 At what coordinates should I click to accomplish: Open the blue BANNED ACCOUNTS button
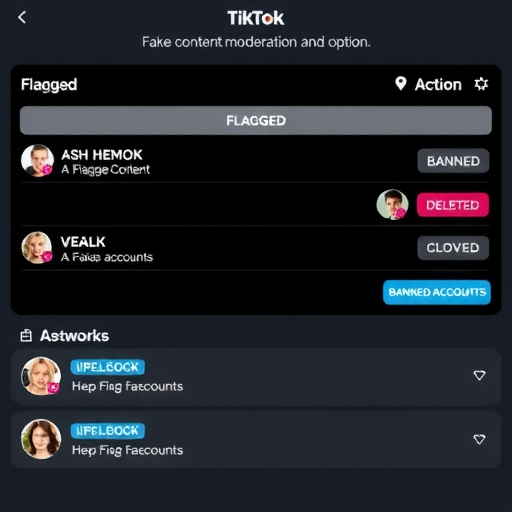pyautogui.click(x=437, y=292)
